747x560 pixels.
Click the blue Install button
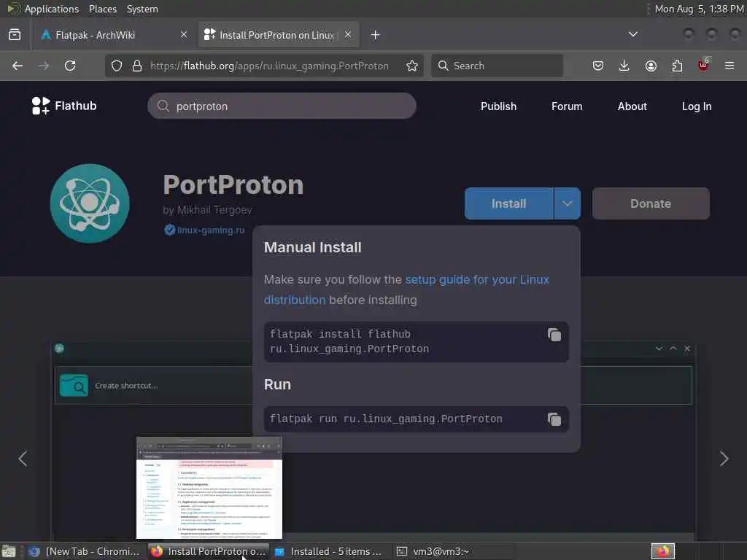click(x=508, y=204)
